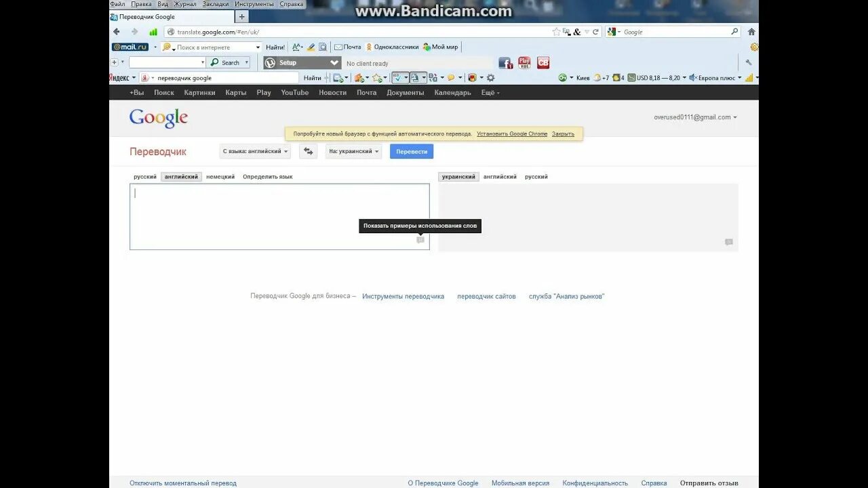Viewport: 868px width, 488px height.
Task: Open the Закладки menu
Action: [216, 4]
